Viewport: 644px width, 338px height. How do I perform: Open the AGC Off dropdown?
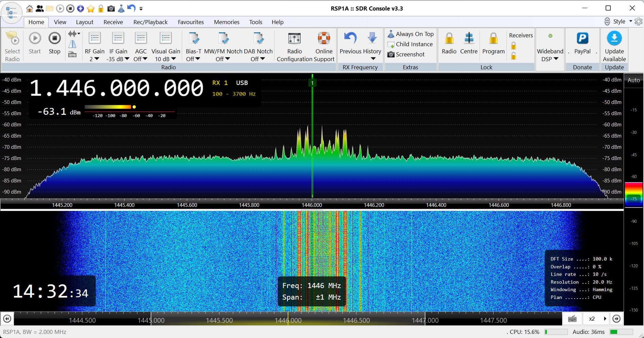click(141, 59)
